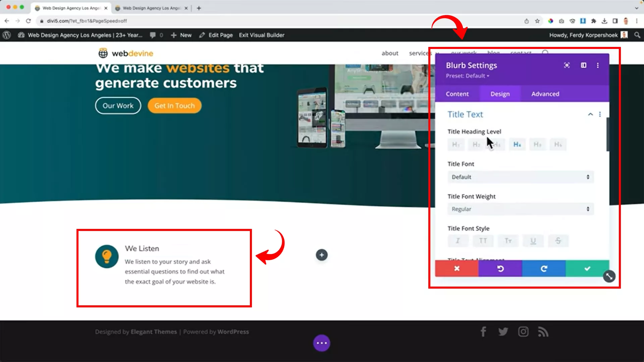Toggle uppercase TT title font style
Viewport: 644px width, 362px height.
[483, 241]
